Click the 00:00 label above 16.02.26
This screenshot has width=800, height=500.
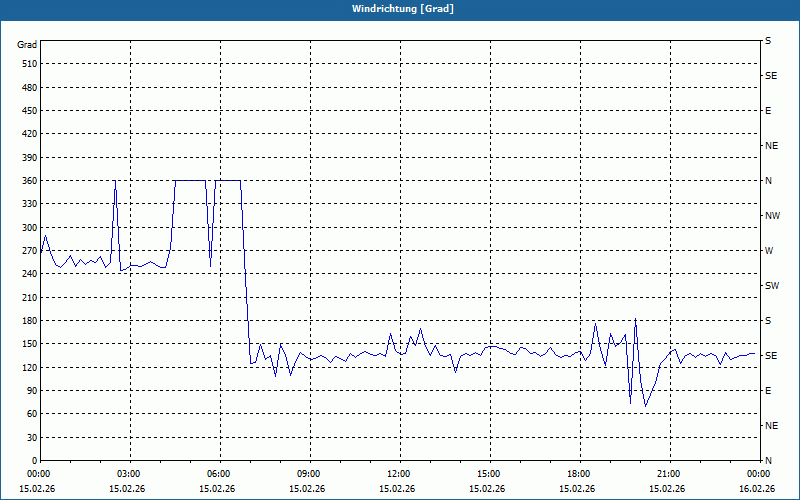pos(758,474)
